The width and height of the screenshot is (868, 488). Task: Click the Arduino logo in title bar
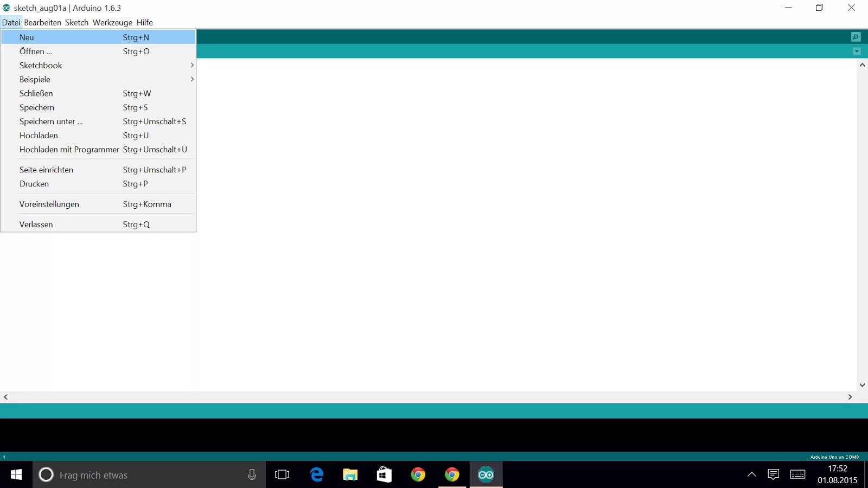point(7,8)
